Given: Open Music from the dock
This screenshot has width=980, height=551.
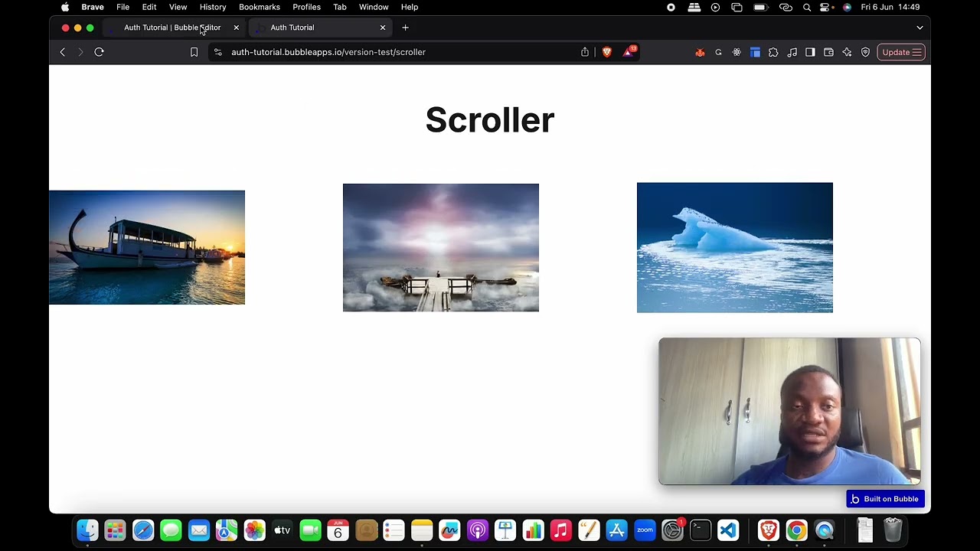Looking at the screenshot, I should 561,530.
